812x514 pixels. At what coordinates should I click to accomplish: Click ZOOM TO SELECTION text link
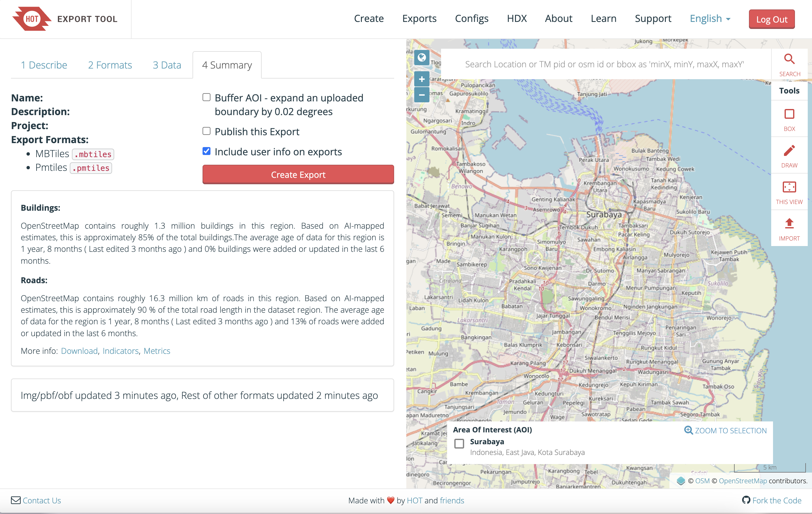731,430
